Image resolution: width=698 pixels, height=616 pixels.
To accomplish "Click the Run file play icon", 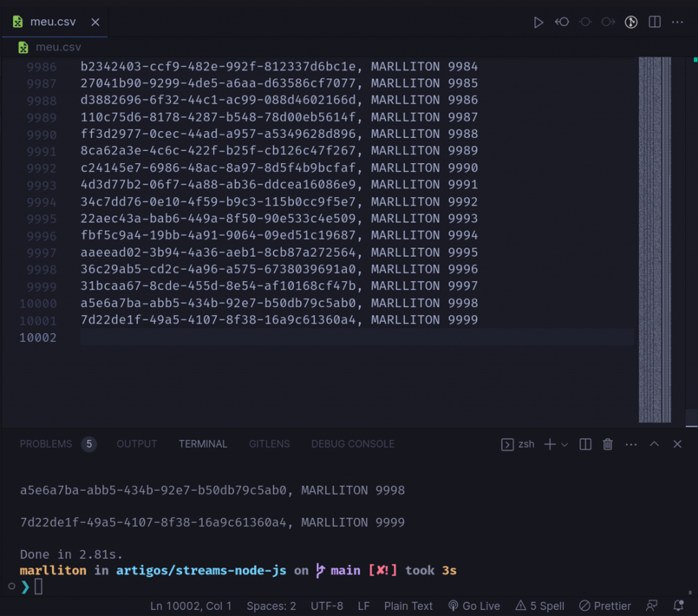I will coord(538,22).
